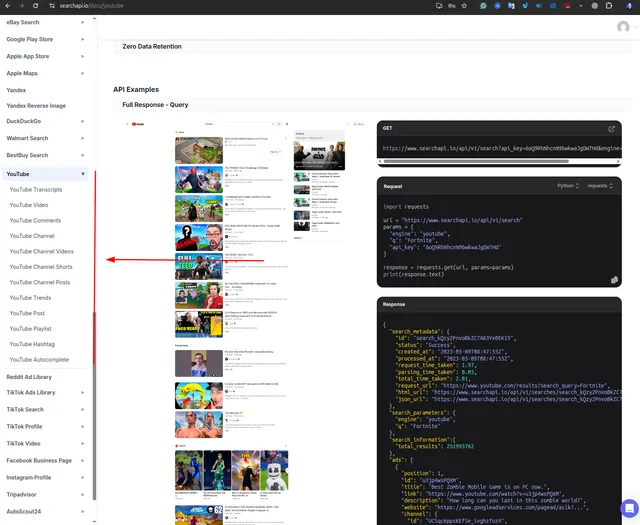Open YouTube Post sidebar item
This screenshot has width=640, height=525.
27,314
